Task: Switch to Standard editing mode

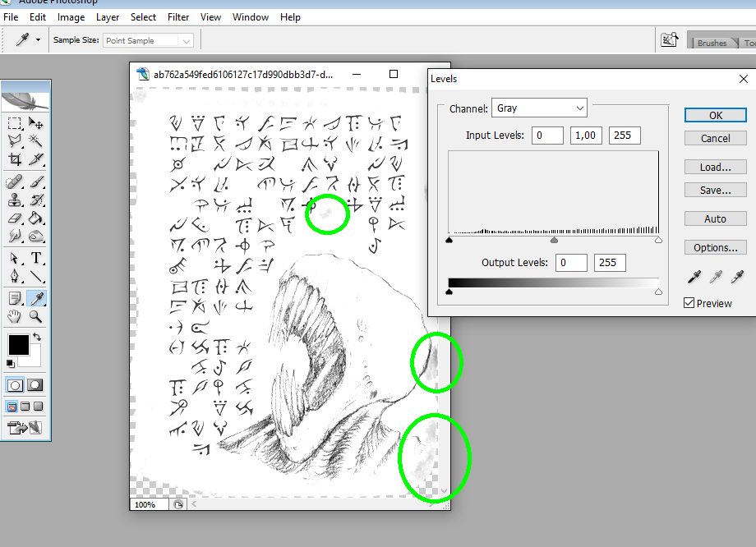Action: point(15,385)
